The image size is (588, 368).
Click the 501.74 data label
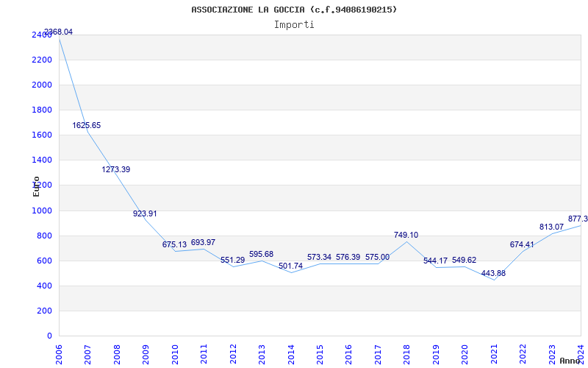[x=290, y=266]
